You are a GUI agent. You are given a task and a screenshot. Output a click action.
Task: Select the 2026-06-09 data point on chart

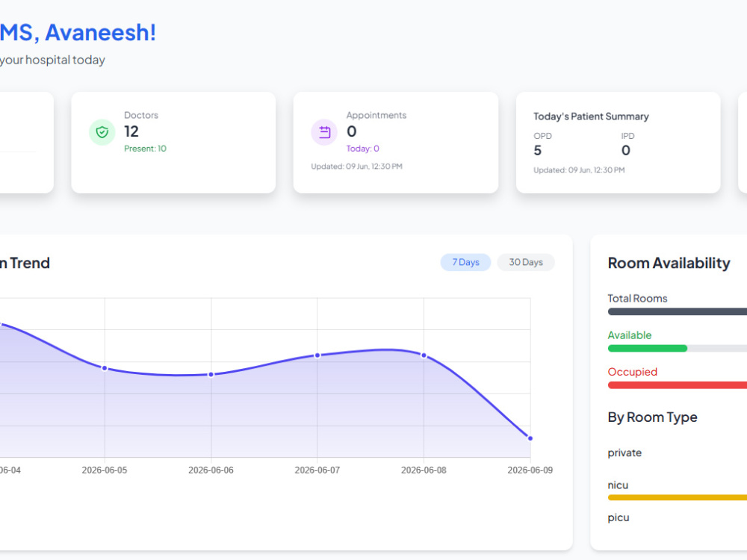point(530,438)
